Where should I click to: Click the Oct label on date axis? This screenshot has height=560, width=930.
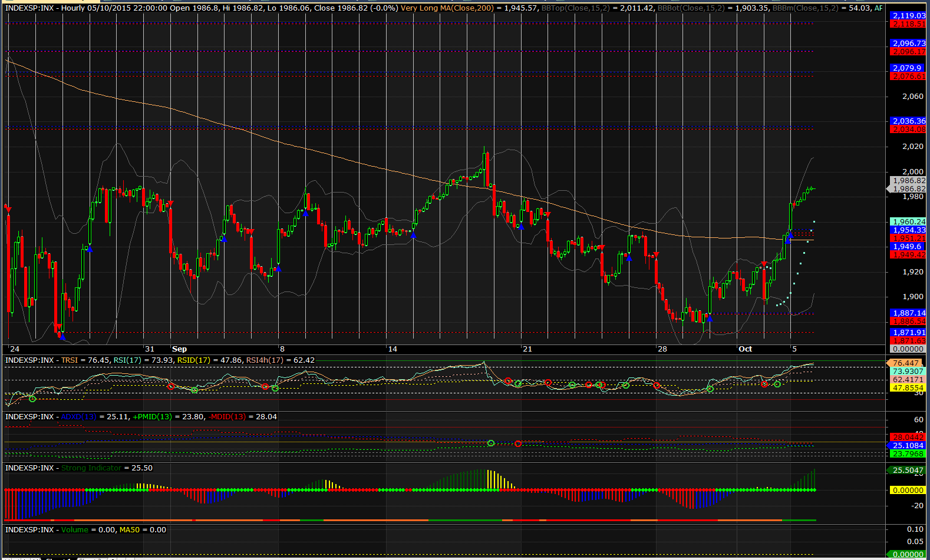pyautogui.click(x=745, y=349)
